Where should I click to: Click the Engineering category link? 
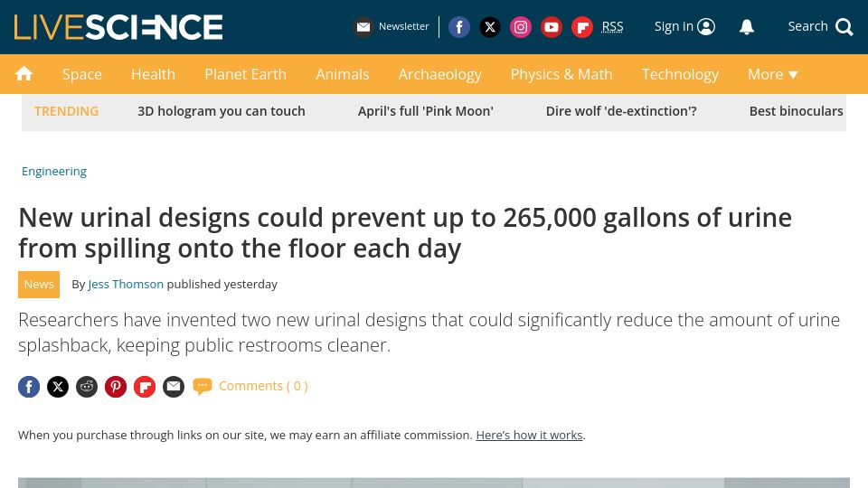[x=54, y=172]
